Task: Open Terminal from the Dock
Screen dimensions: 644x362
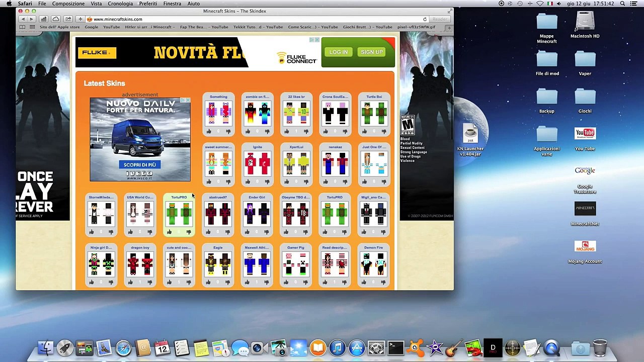Action: [x=395, y=347]
